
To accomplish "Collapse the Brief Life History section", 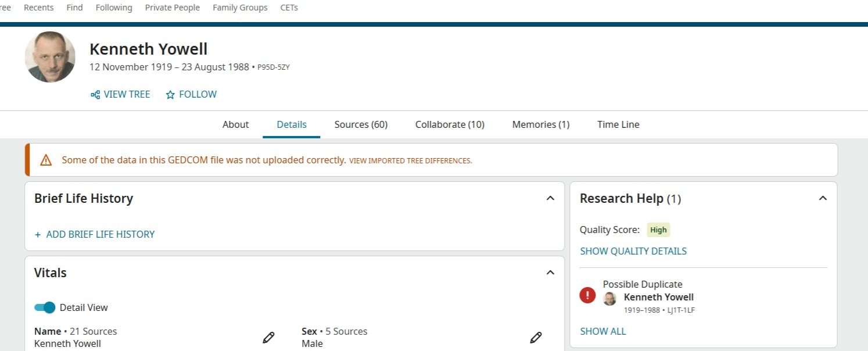I will point(550,198).
